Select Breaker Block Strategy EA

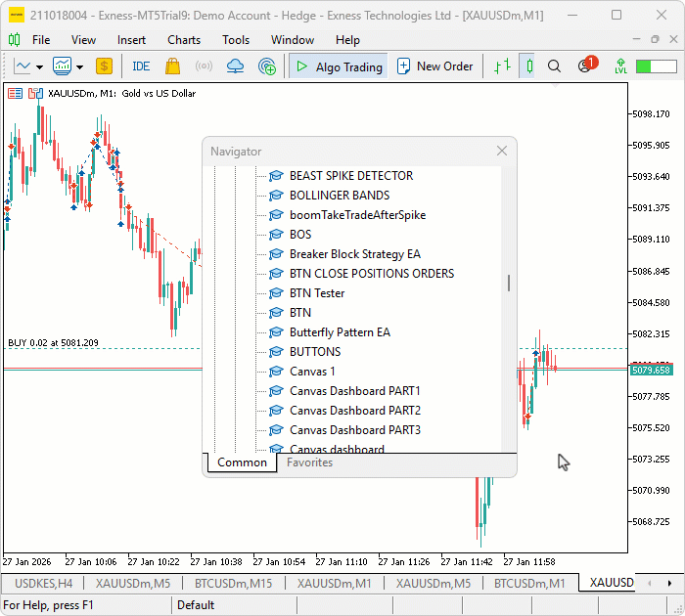[354, 254]
